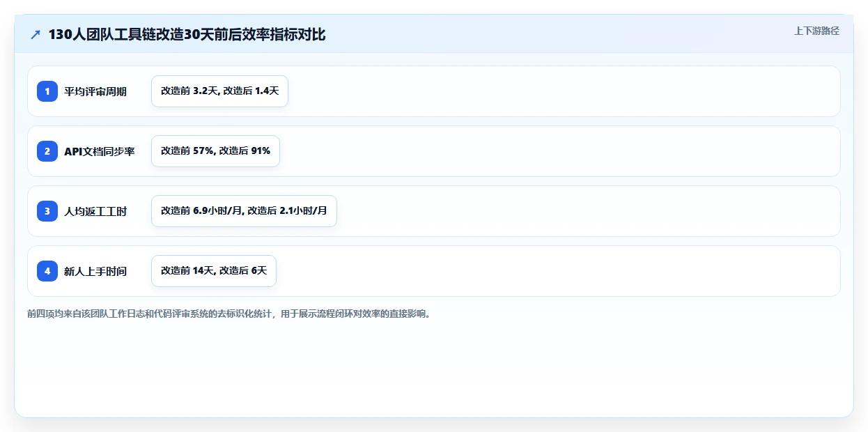Click the number 2 badge for API文档同步率
Screen dimensions: 868x432
click(47, 151)
